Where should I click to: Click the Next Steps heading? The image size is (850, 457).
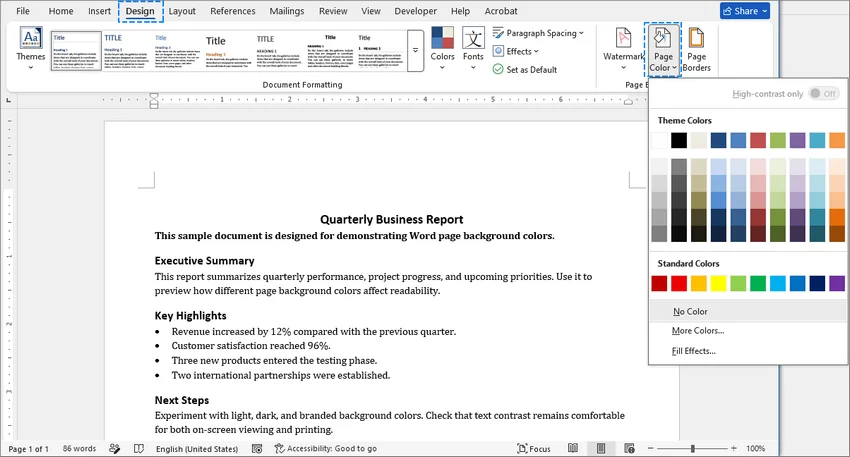coord(182,400)
